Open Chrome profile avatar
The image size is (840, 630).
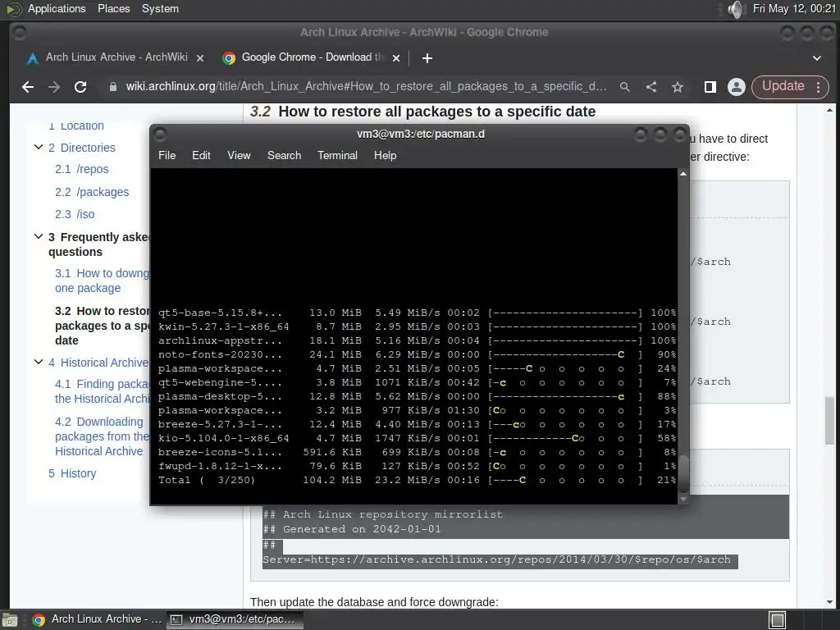(x=737, y=87)
